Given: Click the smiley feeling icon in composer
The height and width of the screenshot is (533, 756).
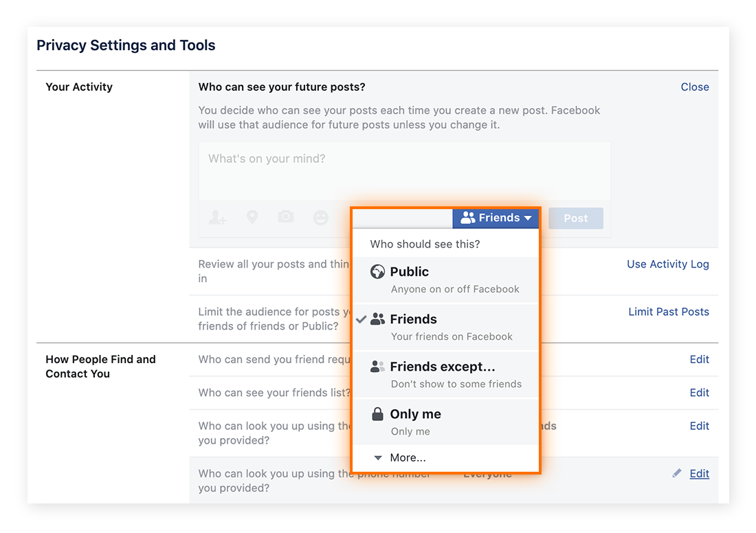Looking at the screenshot, I should click(x=321, y=217).
